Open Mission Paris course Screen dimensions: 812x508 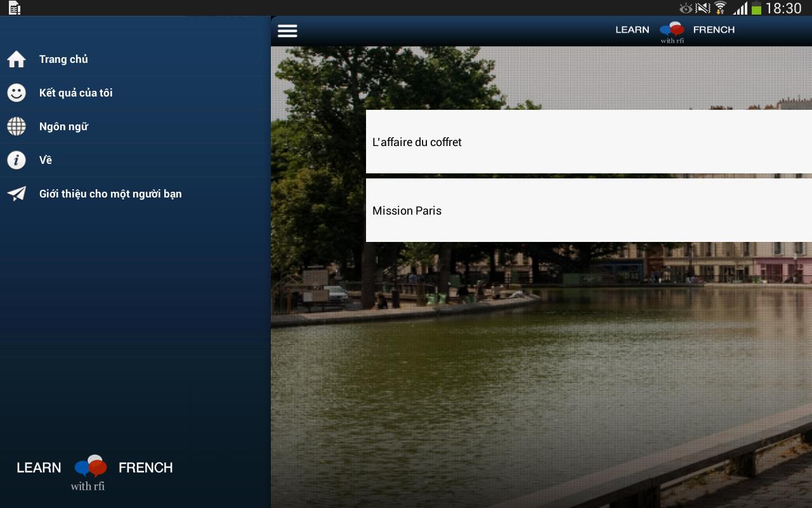(x=589, y=210)
